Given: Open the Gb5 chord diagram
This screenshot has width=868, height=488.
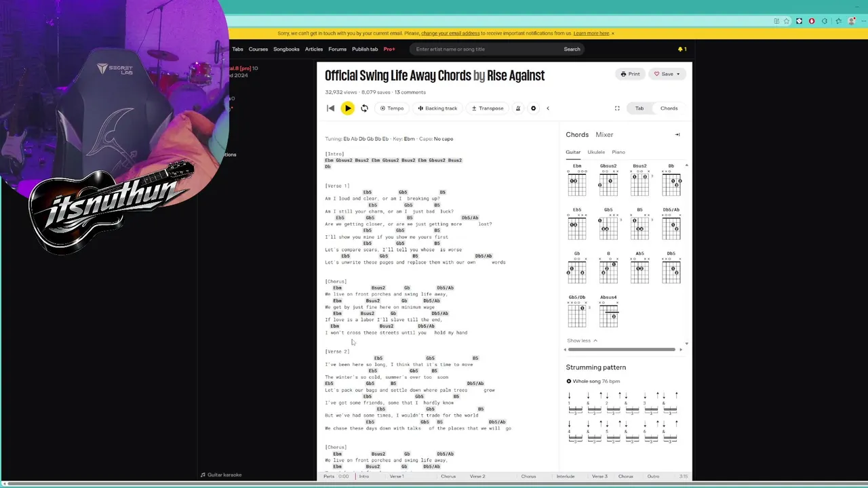Looking at the screenshot, I should point(608,224).
